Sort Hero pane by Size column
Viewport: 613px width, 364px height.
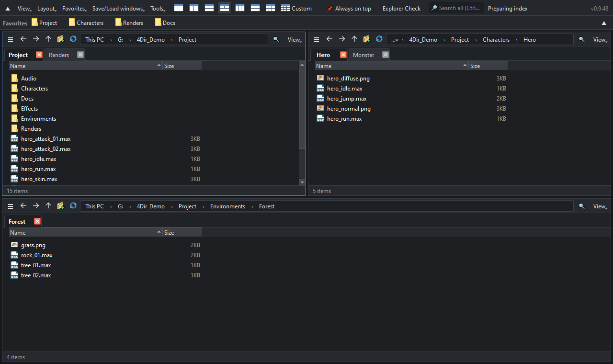(x=488, y=66)
